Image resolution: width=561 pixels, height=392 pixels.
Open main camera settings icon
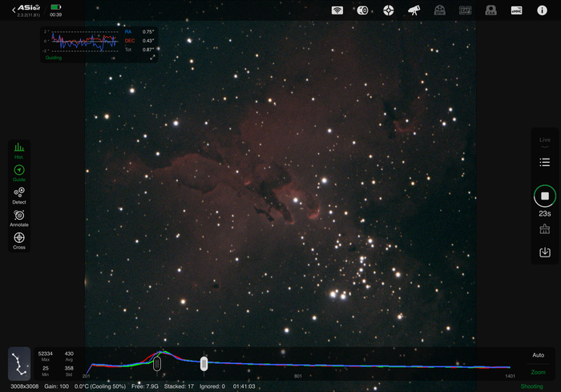click(x=363, y=10)
